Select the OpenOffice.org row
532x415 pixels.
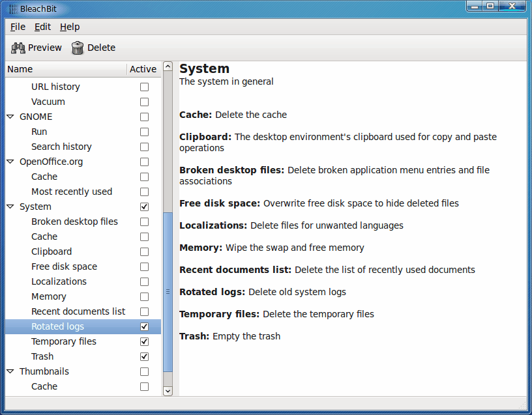[x=83, y=162]
